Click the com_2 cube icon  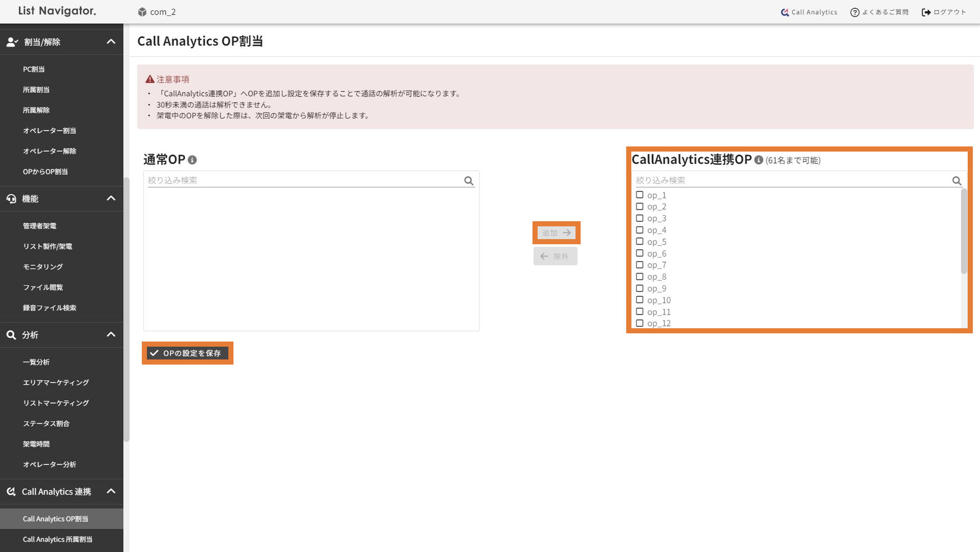[142, 12]
